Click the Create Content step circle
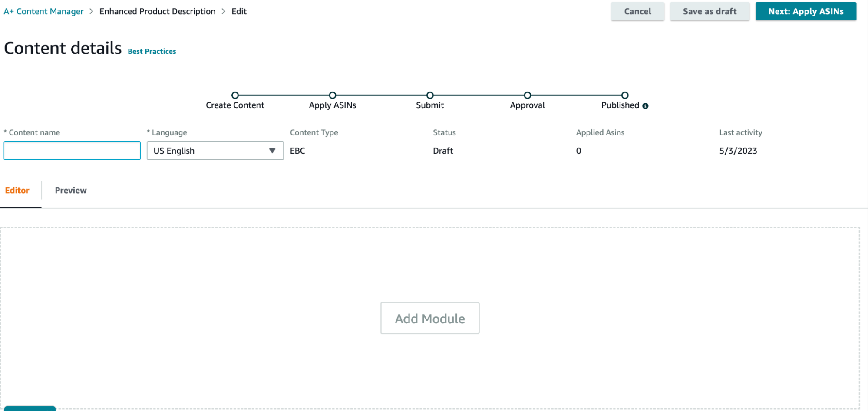Viewport: 868px width, 411px height. pos(235,95)
